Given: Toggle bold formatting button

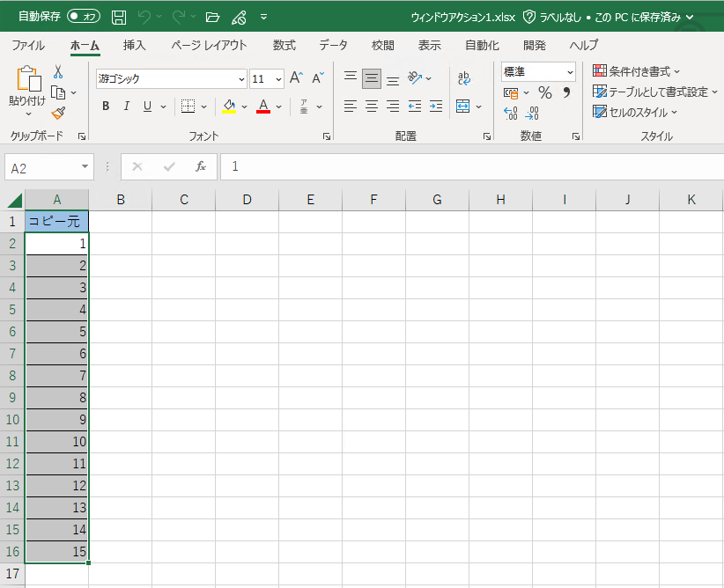Looking at the screenshot, I should (x=106, y=107).
